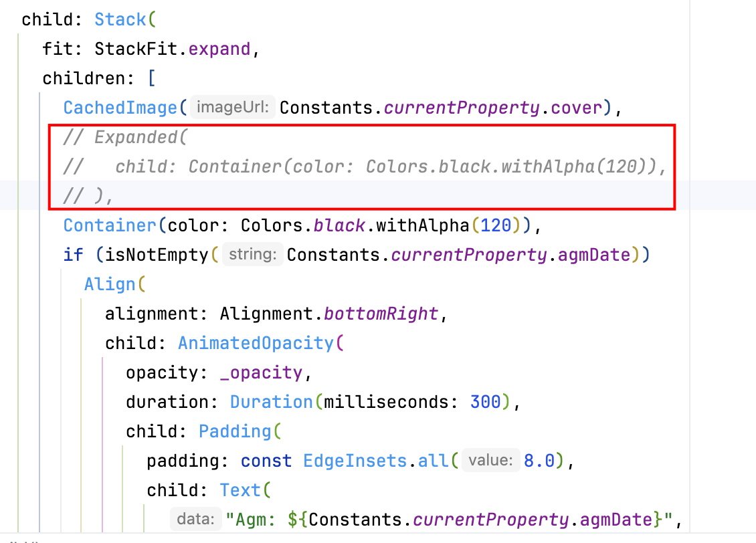Image resolution: width=756 pixels, height=543 pixels.
Task: Click the _opacity variable
Action: [262, 372]
